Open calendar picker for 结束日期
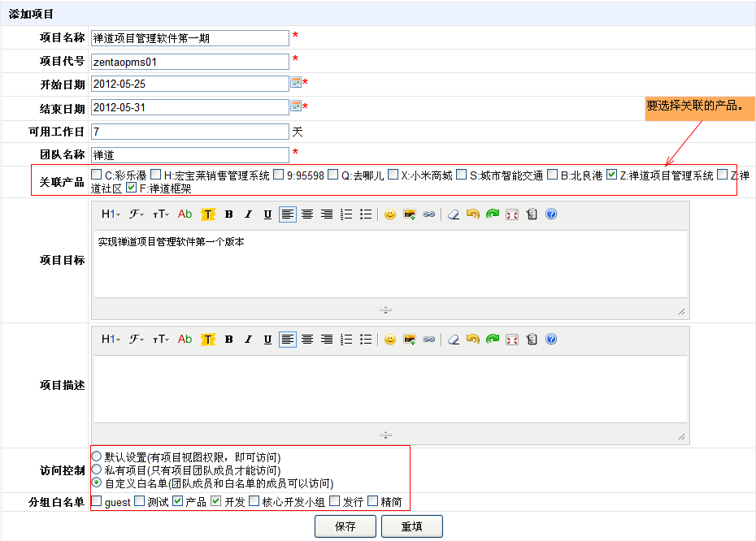 click(296, 106)
